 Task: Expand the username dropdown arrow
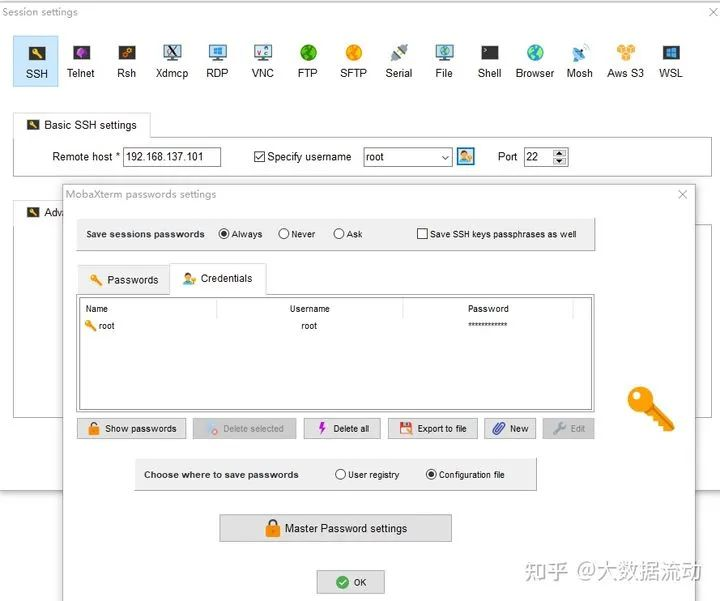coord(445,157)
